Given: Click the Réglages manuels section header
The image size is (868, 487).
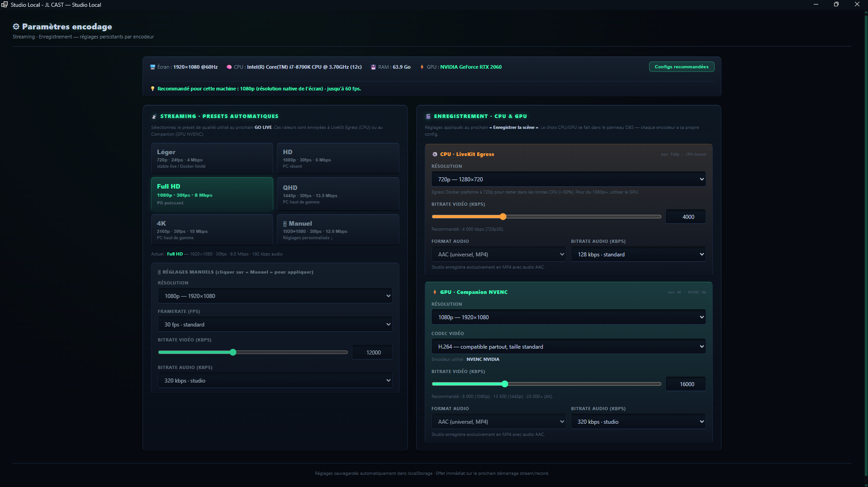Looking at the screenshot, I should [235, 272].
